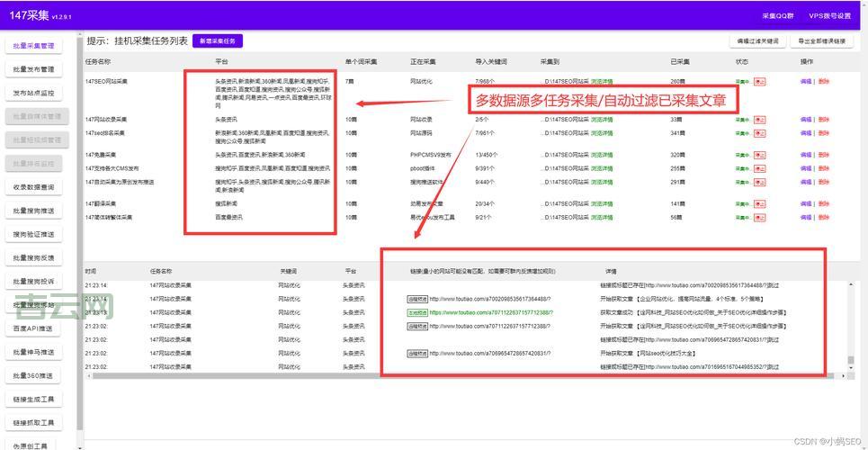
Task: Click collected count 255篇
Action: pyautogui.click(x=677, y=168)
